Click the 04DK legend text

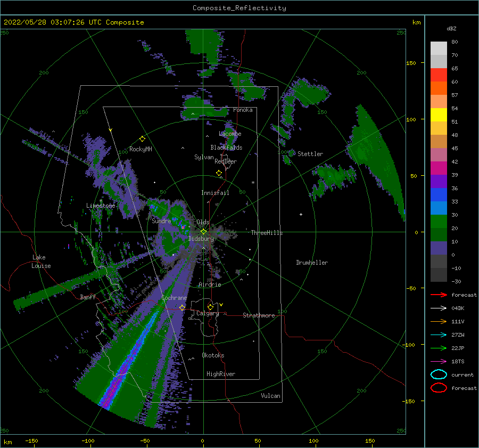458,308
